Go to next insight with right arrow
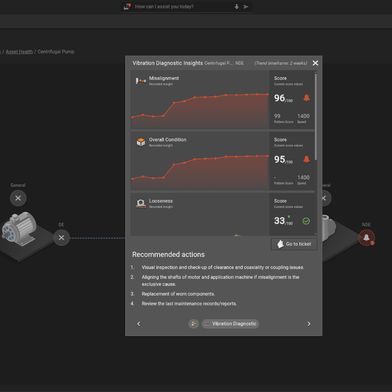This screenshot has width=392, height=392. (x=309, y=324)
